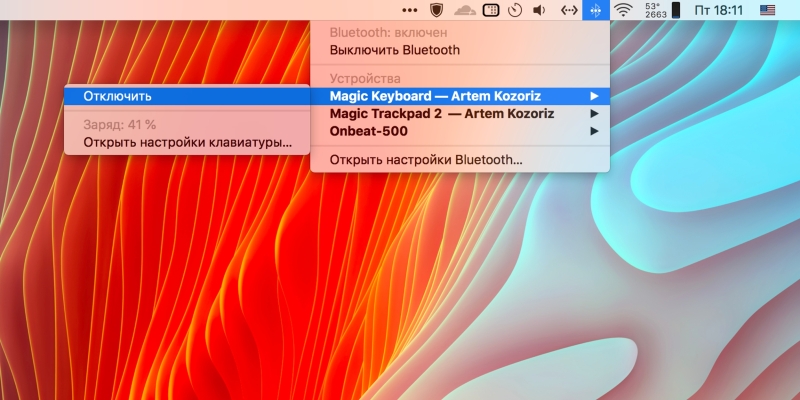Click the shield icon in menu bar
The height and width of the screenshot is (400, 800).
[436, 10]
